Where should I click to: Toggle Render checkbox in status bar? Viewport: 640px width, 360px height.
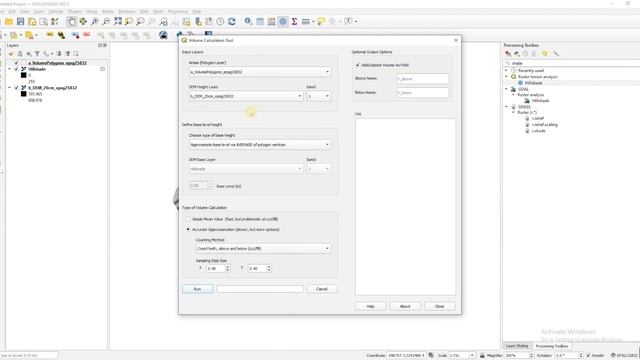(588, 356)
